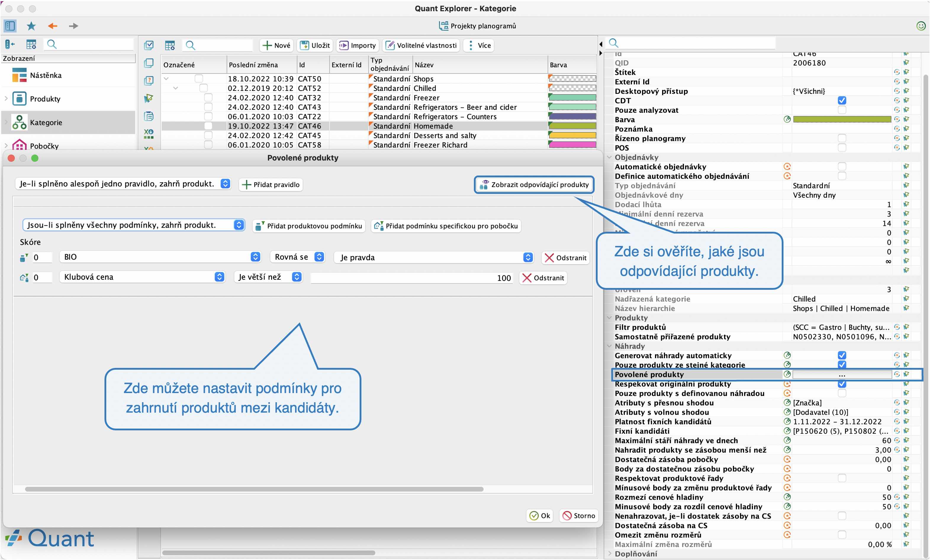This screenshot has width=930, height=560.
Task: Click the Excel export icon in strip
Action: click(149, 133)
